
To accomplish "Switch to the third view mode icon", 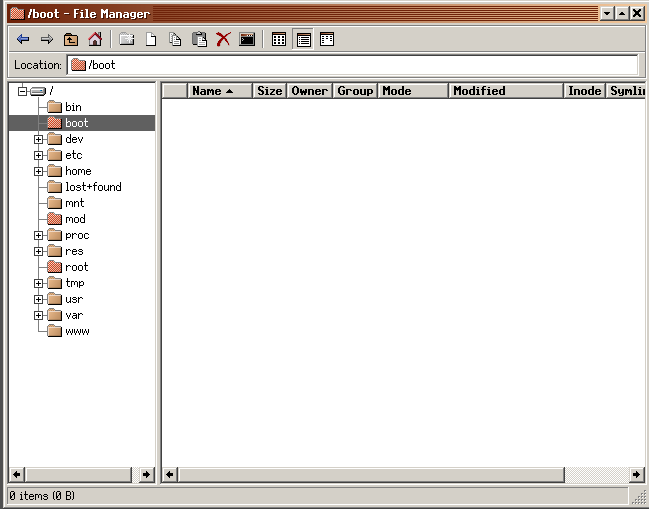I will [x=327, y=40].
